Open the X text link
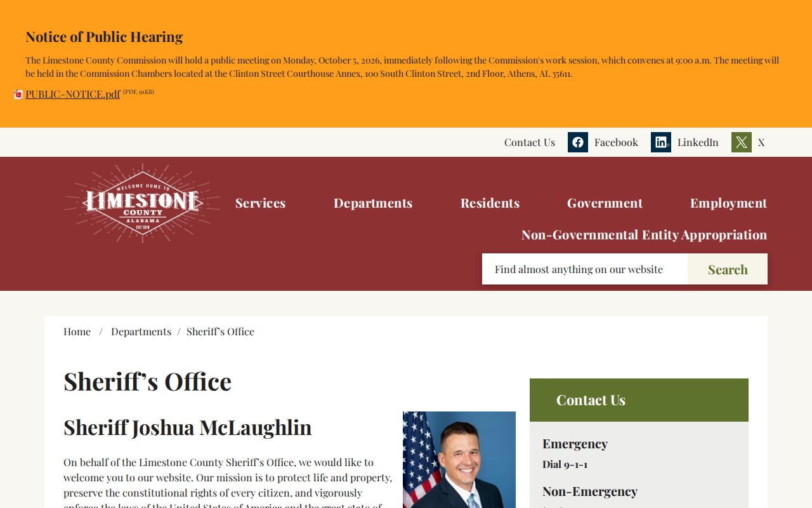The width and height of the screenshot is (812, 508). coord(761,142)
